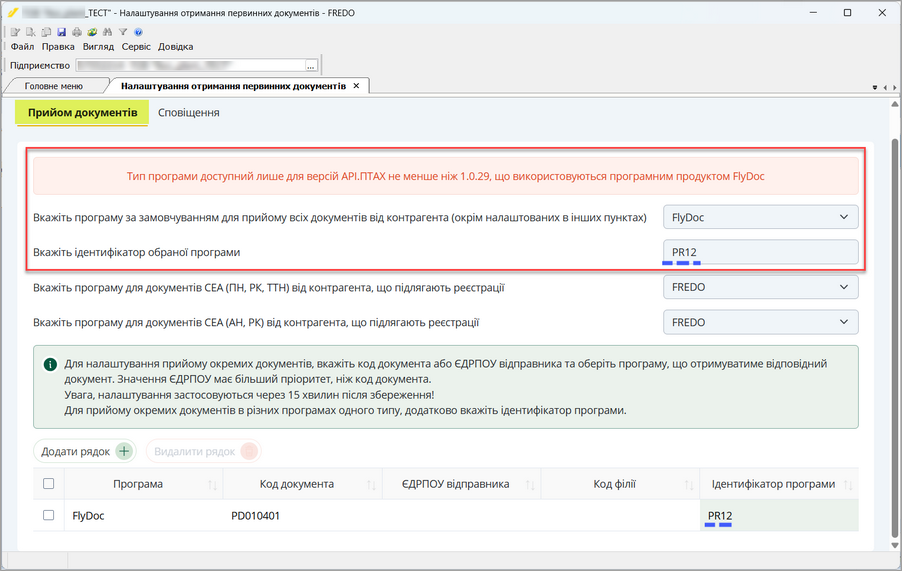Click the vertical scrollbar thumb
902x571 pixels.
pos(895,336)
